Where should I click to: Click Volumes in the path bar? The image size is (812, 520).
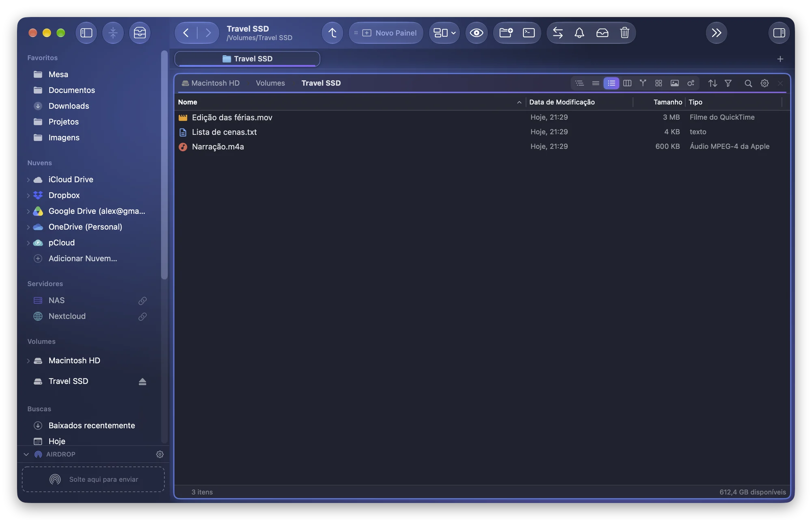270,83
